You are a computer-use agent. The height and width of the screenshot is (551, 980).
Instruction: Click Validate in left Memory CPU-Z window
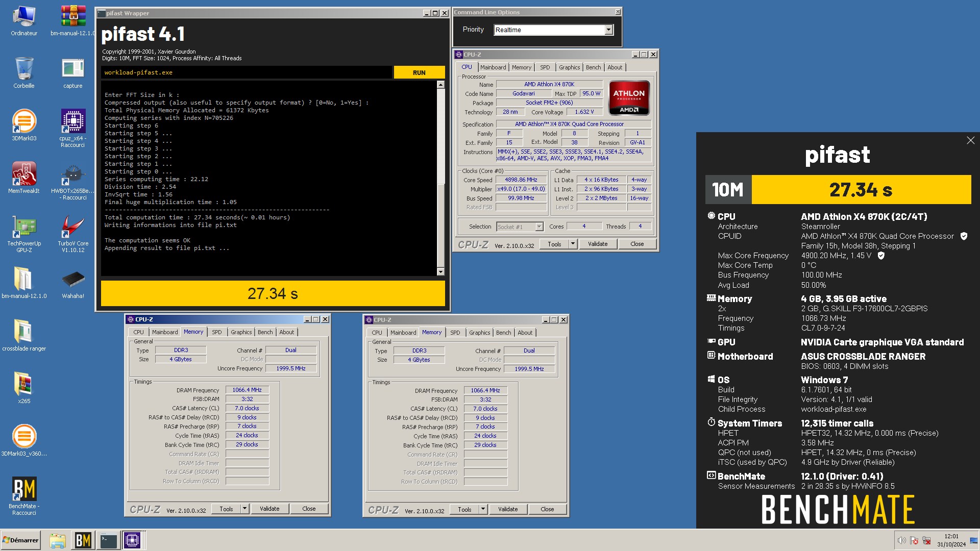pos(269,509)
